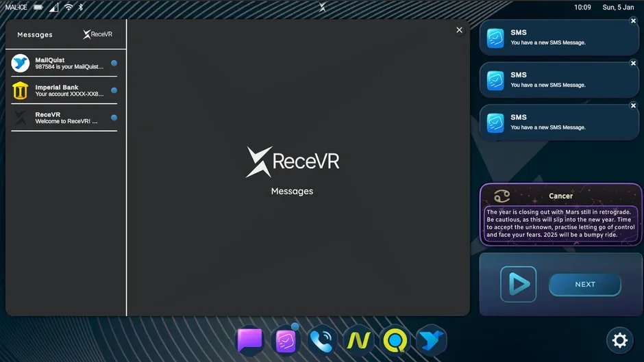Dismiss the second SMS notification
Screen dimensions: 644x362
(633, 63)
